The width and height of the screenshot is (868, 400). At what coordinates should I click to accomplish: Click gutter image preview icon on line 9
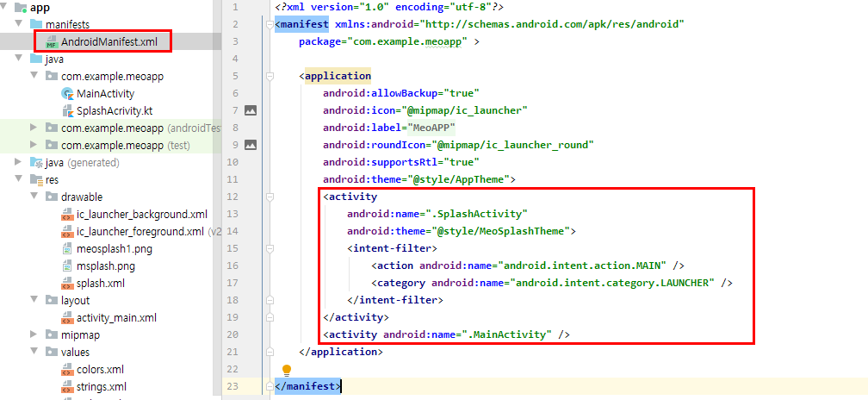251,145
